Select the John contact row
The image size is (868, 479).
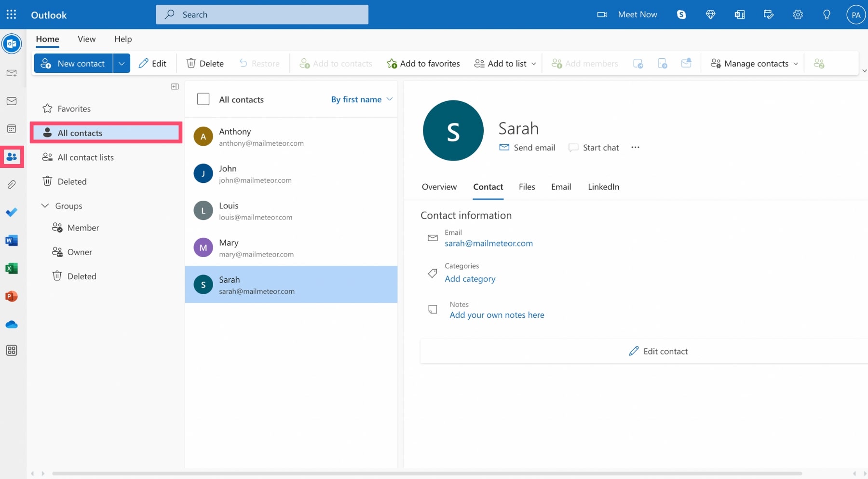(291, 174)
